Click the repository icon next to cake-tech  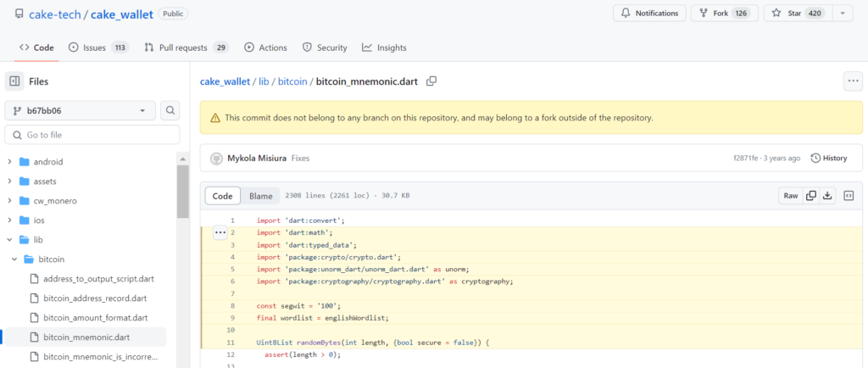19,14
